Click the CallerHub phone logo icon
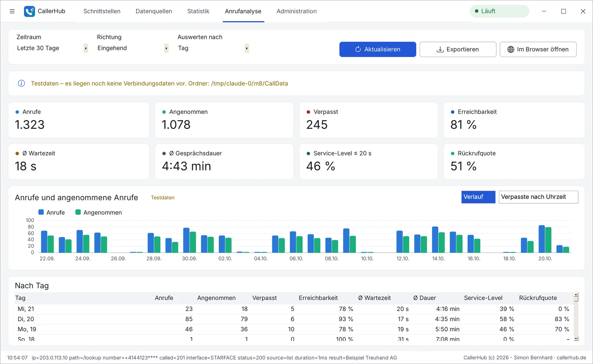Image resolution: width=593 pixels, height=364 pixels. point(29,11)
